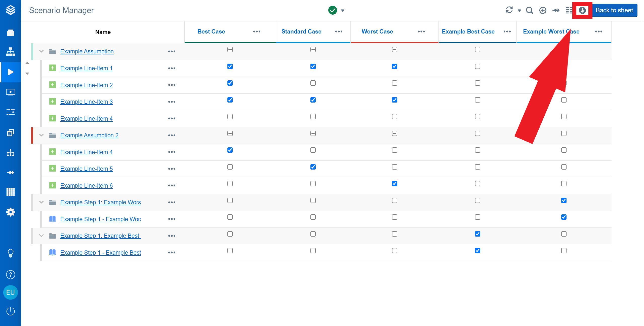
Task: Click the download icon in the top toolbar
Action: pos(582,10)
